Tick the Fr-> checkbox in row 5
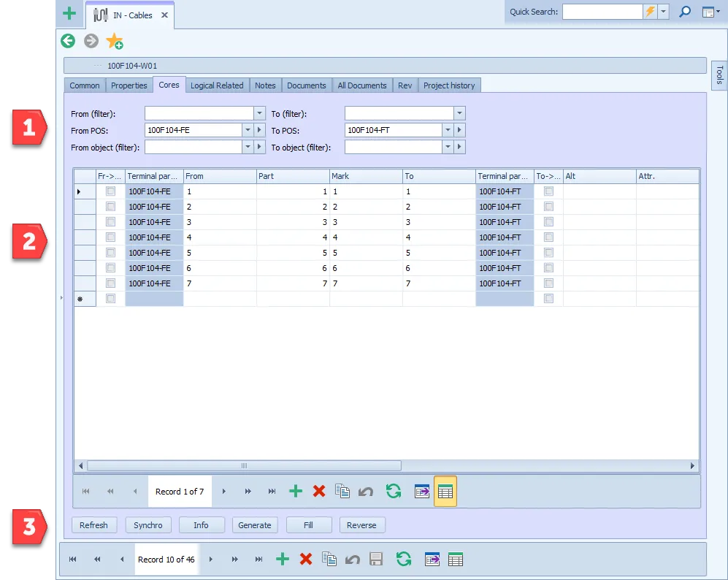Viewport: 728px width, 580px height. point(110,252)
